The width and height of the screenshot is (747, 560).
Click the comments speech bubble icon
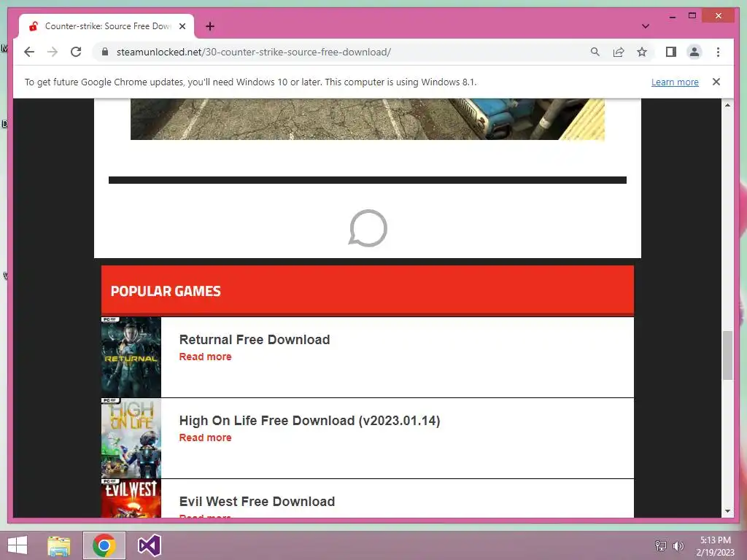[368, 228]
